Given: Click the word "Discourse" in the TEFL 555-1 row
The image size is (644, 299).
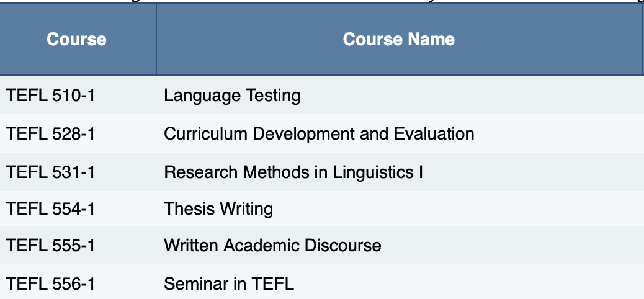Looking at the screenshot, I should (x=342, y=246).
